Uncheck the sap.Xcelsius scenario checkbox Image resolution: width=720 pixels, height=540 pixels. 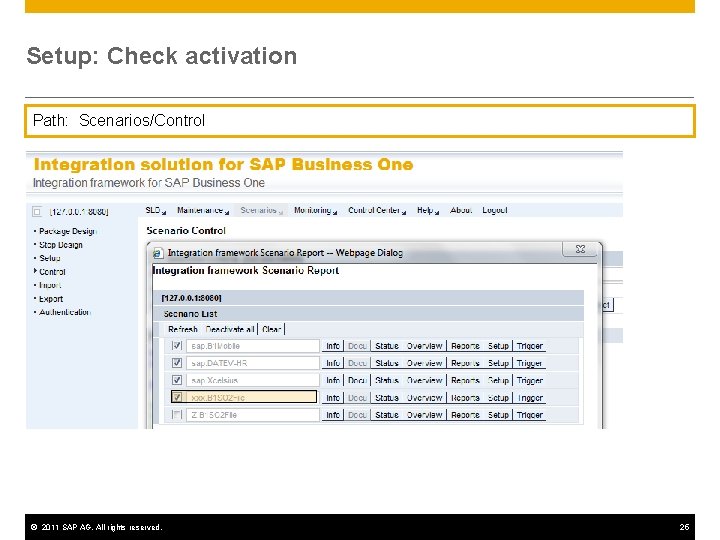[x=177, y=380]
